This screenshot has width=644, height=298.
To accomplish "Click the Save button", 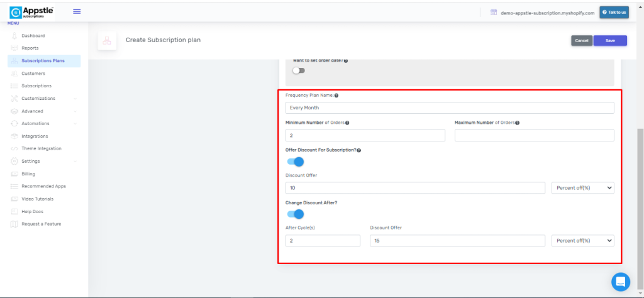I will (x=609, y=41).
